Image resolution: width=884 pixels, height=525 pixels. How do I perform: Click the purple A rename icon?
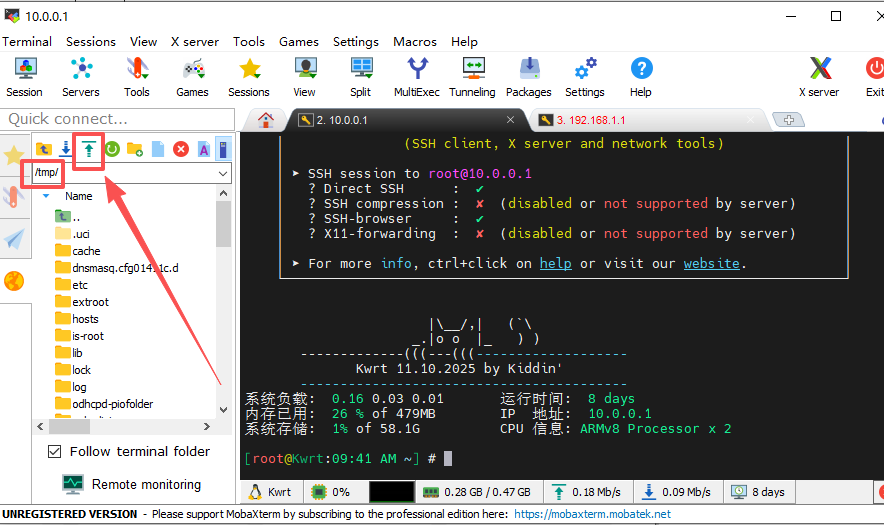pos(204,149)
